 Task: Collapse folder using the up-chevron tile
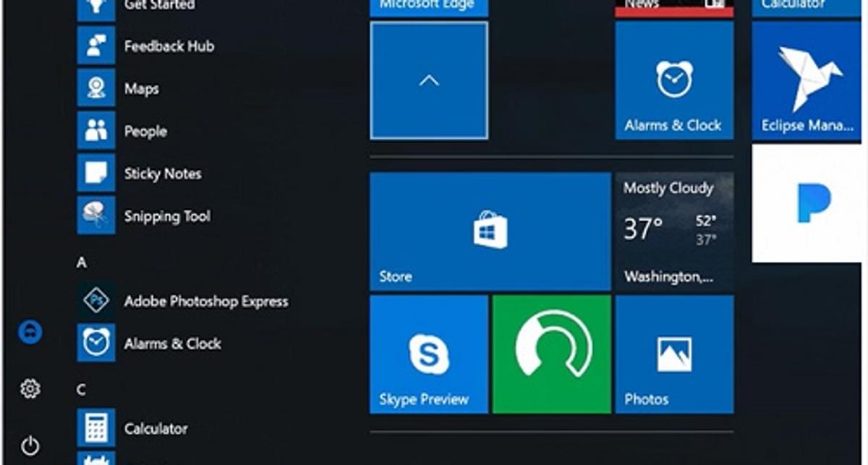tap(429, 80)
